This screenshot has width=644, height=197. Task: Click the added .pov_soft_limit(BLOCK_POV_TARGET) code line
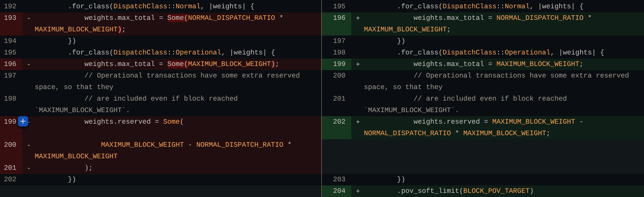465,191
